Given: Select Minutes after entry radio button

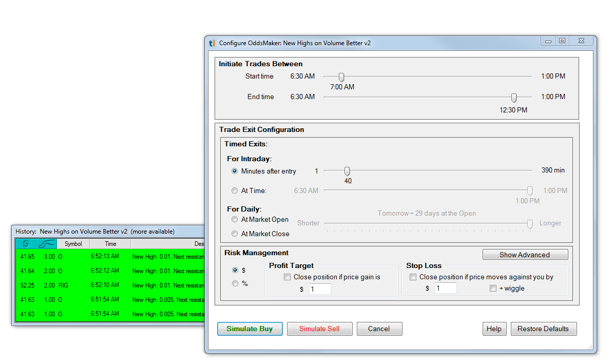Looking at the screenshot, I should pyautogui.click(x=235, y=171).
